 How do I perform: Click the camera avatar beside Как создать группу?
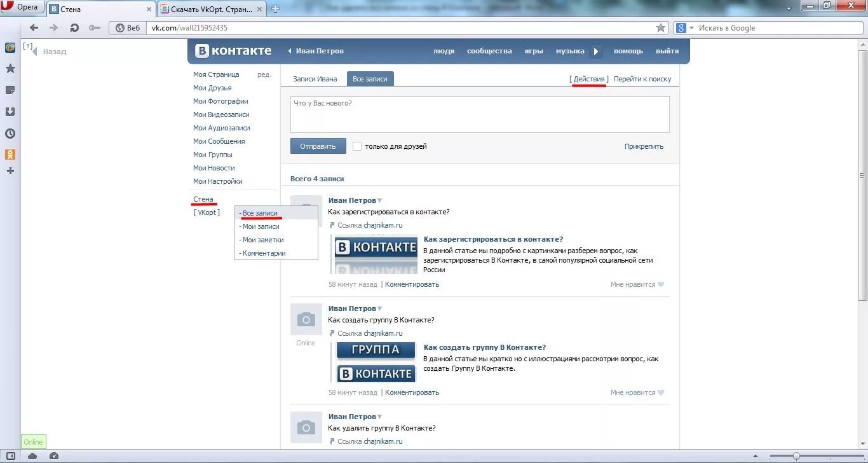pos(306,319)
